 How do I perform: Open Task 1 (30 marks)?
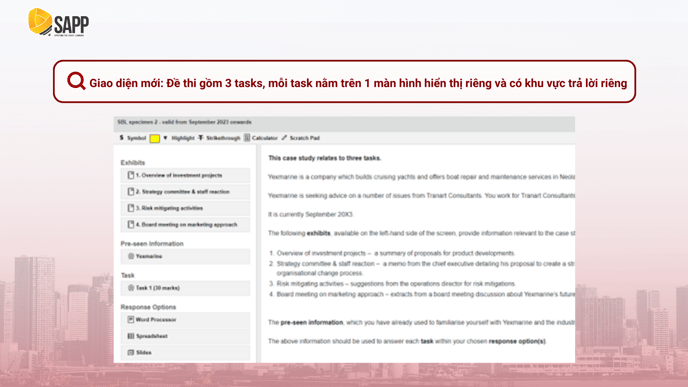185,288
